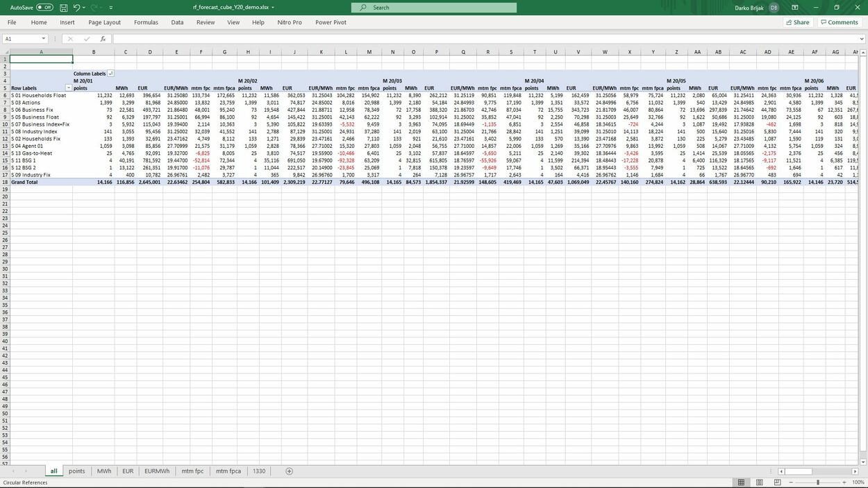Click the Share button
The width and height of the screenshot is (868, 488).
click(x=797, y=22)
